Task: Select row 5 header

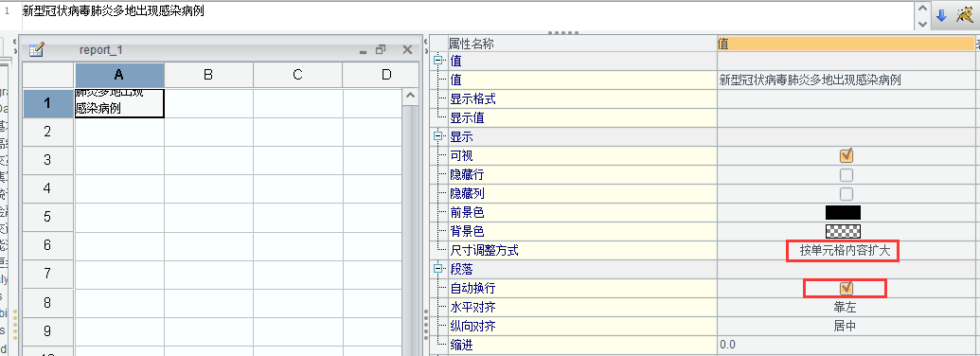Action: coord(48,217)
